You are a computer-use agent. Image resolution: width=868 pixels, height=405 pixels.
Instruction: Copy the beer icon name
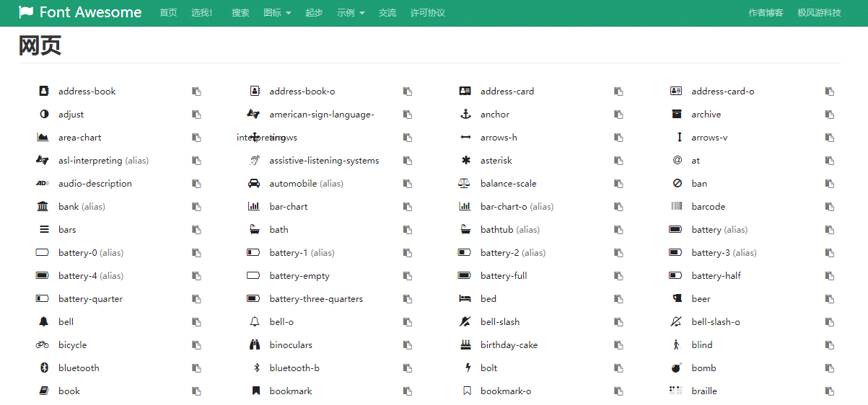pos(830,299)
